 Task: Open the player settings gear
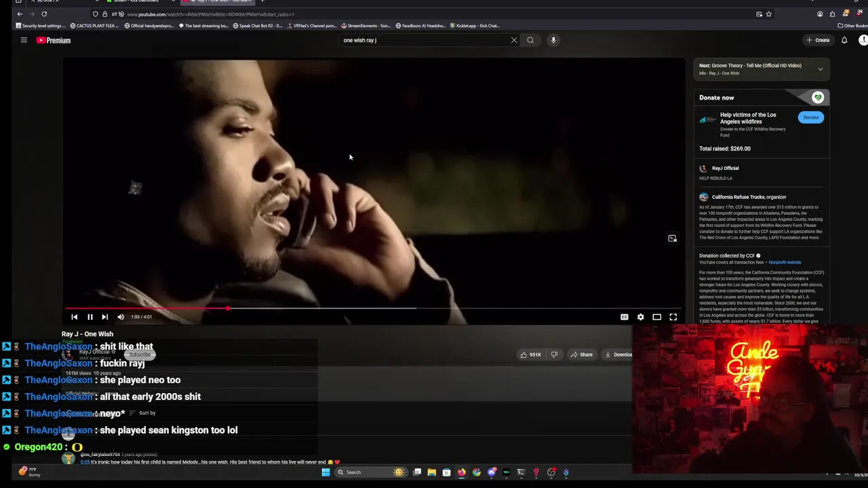point(640,317)
